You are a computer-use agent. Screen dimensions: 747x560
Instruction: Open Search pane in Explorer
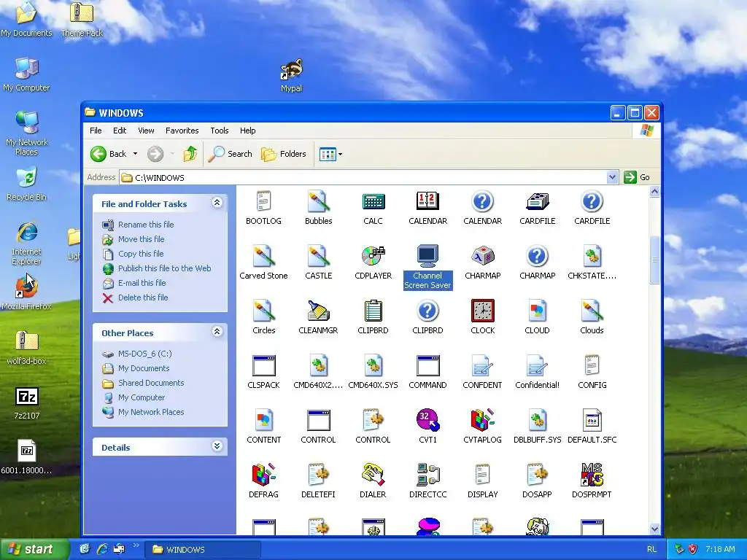231,154
